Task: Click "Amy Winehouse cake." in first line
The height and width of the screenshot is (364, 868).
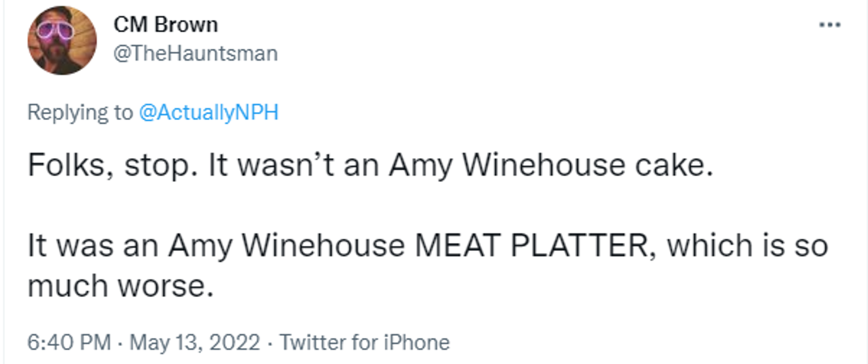Action: [551, 165]
